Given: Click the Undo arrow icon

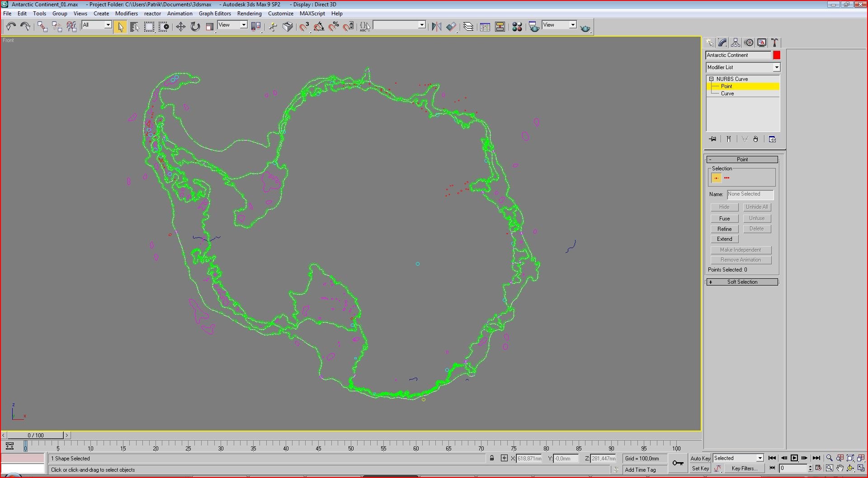Looking at the screenshot, I should (x=11, y=27).
